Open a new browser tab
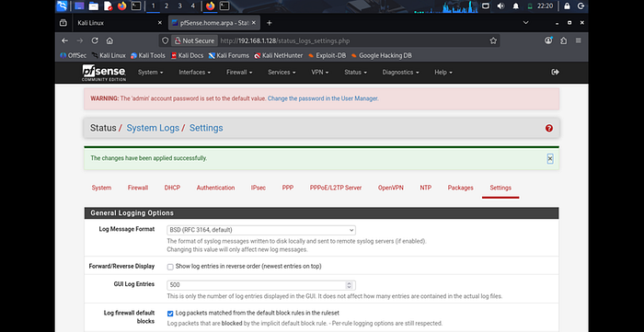644x332 pixels. (x=269, y=23)
